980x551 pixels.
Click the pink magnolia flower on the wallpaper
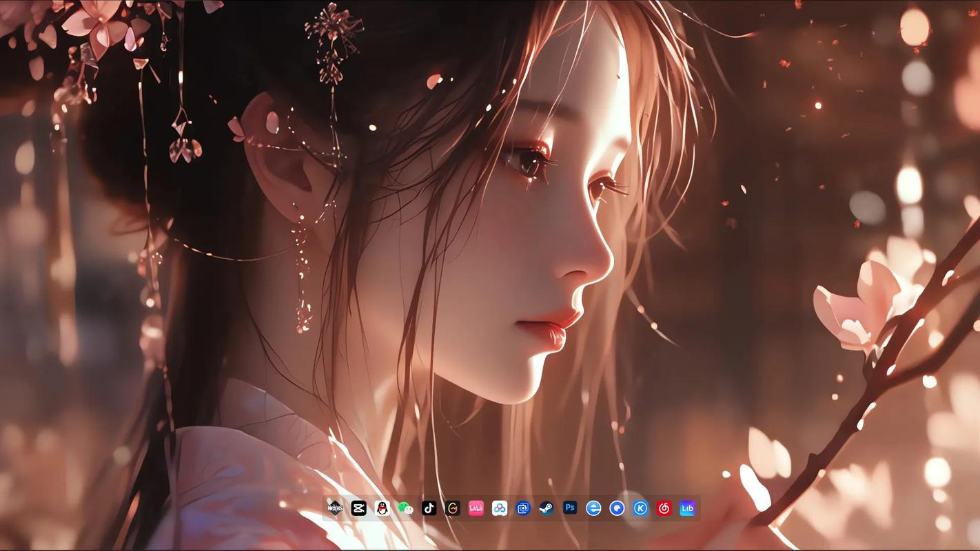pos(858,303)
